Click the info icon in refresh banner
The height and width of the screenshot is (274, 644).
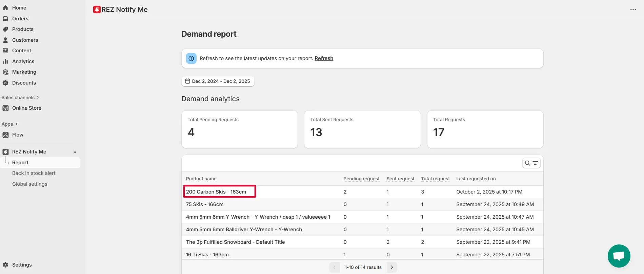tap(191, 58)
